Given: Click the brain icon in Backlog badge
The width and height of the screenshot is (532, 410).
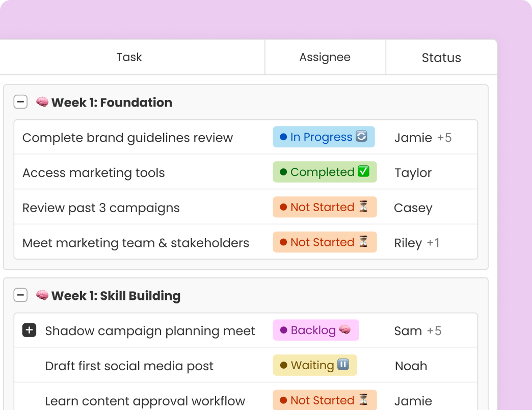Looking at the screenshot, I should [345, 330].
